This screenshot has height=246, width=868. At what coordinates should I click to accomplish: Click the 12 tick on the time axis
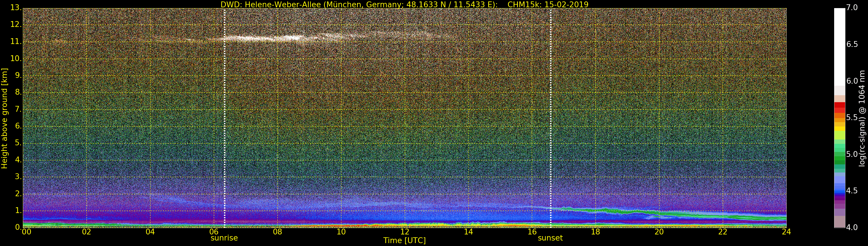coord(405,232)
